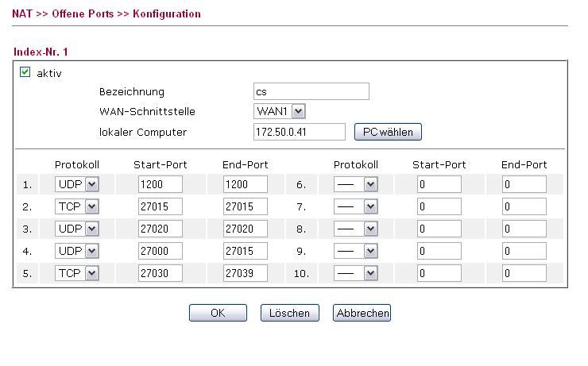
Task: Click row 10 Start-Port field
Action: point(439,273)
